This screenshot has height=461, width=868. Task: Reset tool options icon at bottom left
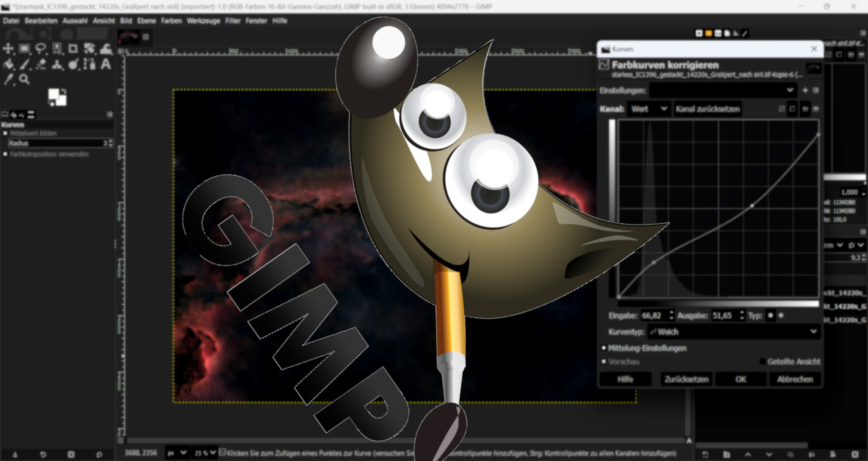(99, 454)
